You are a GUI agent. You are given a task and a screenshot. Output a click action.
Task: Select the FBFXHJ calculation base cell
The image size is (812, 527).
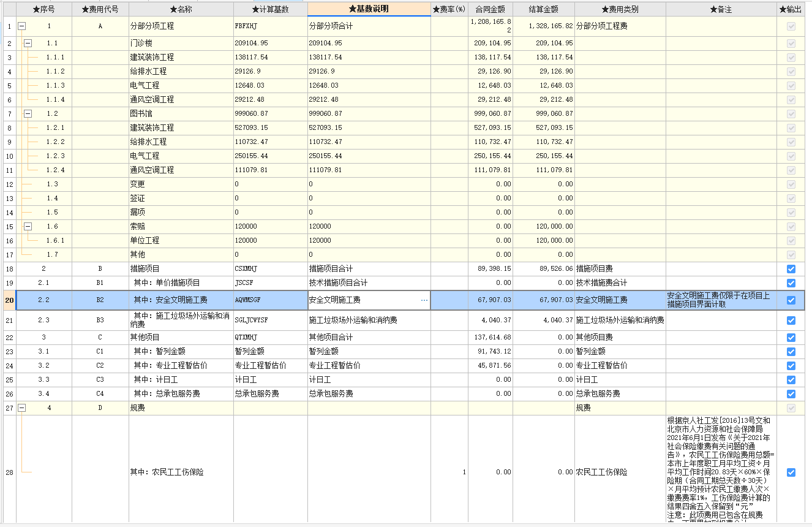tap(271, 26)
